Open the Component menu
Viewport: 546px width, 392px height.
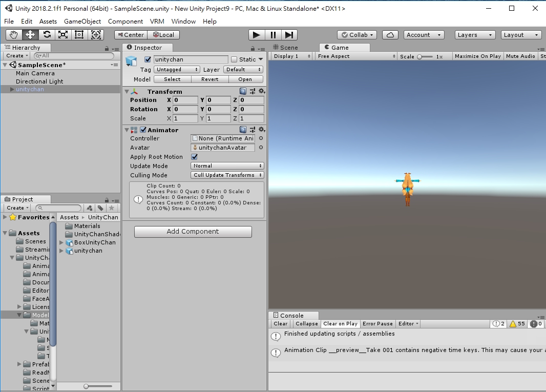click(125, 21)
